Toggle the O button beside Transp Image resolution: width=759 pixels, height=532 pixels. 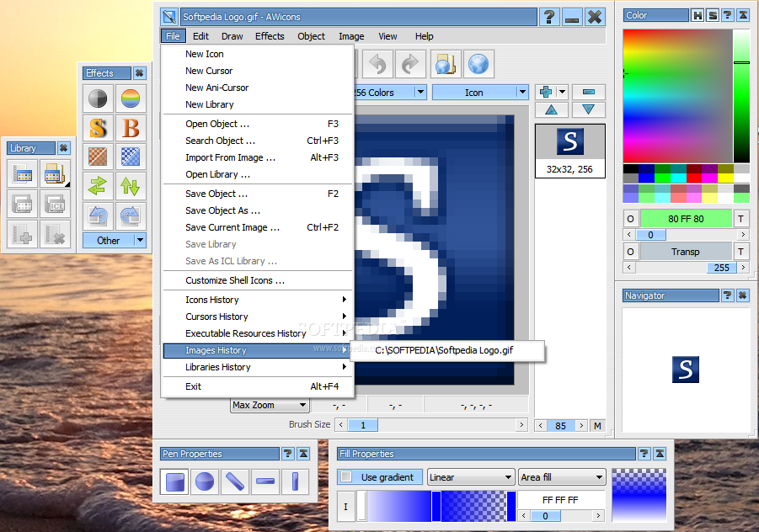click(x=630, y=252)
